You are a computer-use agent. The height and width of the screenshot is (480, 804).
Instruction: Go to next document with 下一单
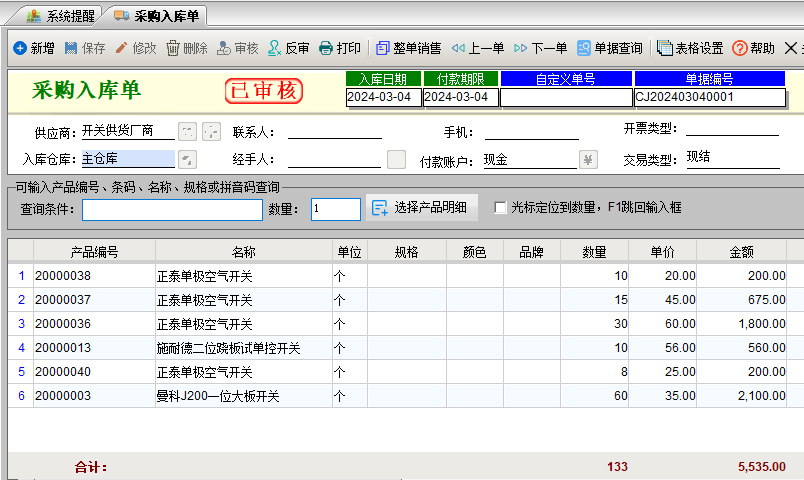[x=540, y=48]
